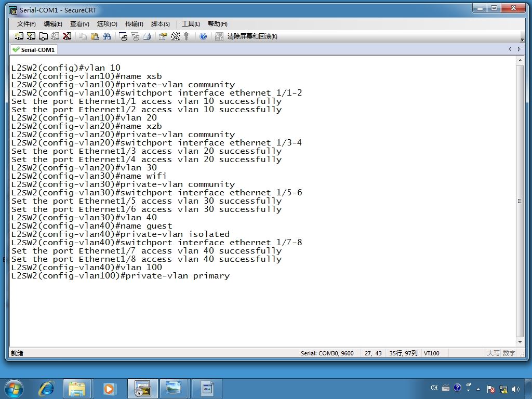Click the volume speaker tray icon
The height and width of the screenshot is (399, 532).
(x=516, y=389)
